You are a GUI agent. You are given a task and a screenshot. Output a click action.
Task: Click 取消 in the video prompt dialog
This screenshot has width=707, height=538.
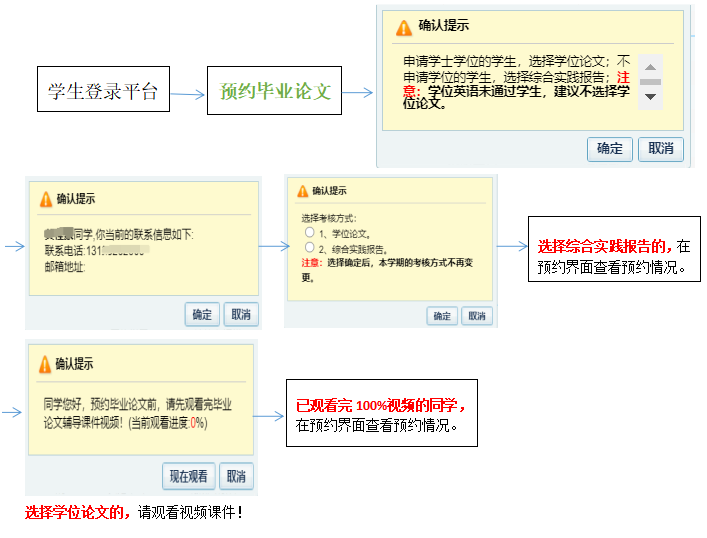[x=236, y=476]
